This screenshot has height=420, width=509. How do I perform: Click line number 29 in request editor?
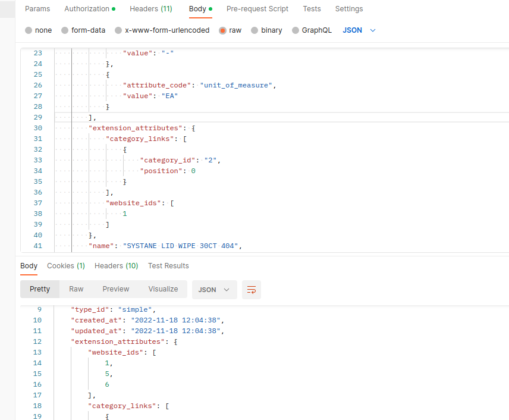pos(38,117)
